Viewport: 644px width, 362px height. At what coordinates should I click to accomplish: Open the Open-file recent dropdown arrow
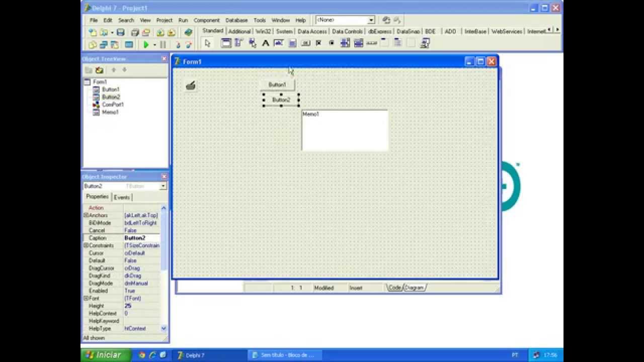[112, 32]
